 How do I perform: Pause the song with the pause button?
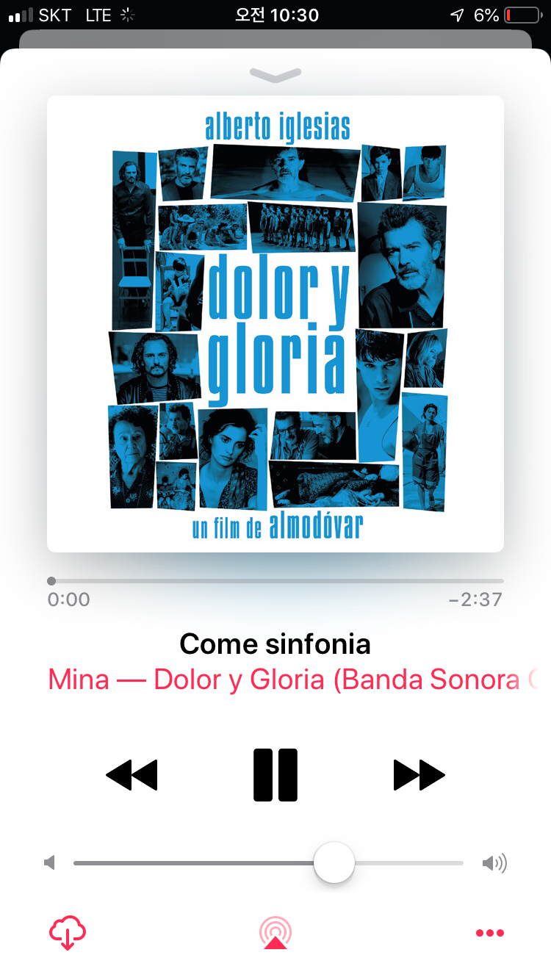click(275, 775)
